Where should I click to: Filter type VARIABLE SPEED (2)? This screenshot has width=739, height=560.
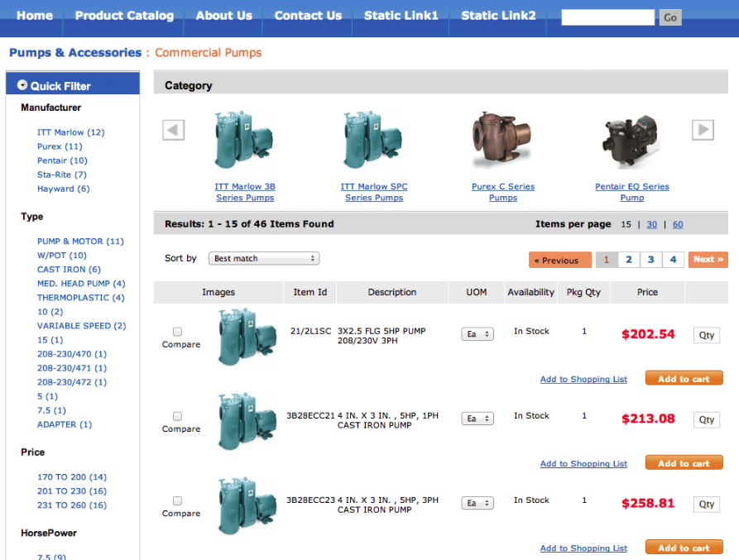point(82,326)
